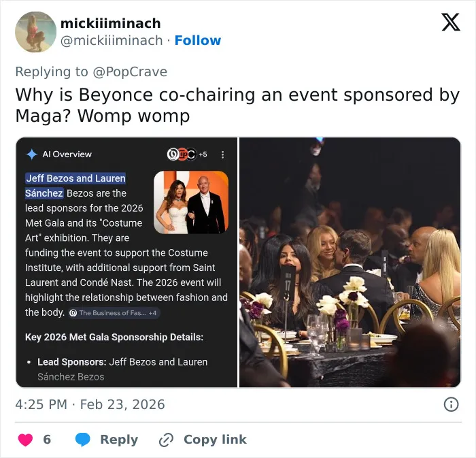Open the tweet info circle icon
The image size is (476, 458).
point(451,404)
